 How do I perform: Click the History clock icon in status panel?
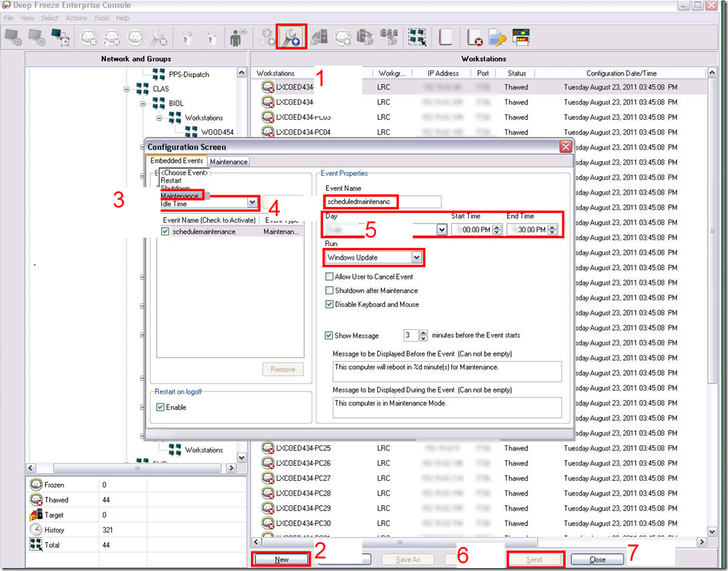click(36, 530)
